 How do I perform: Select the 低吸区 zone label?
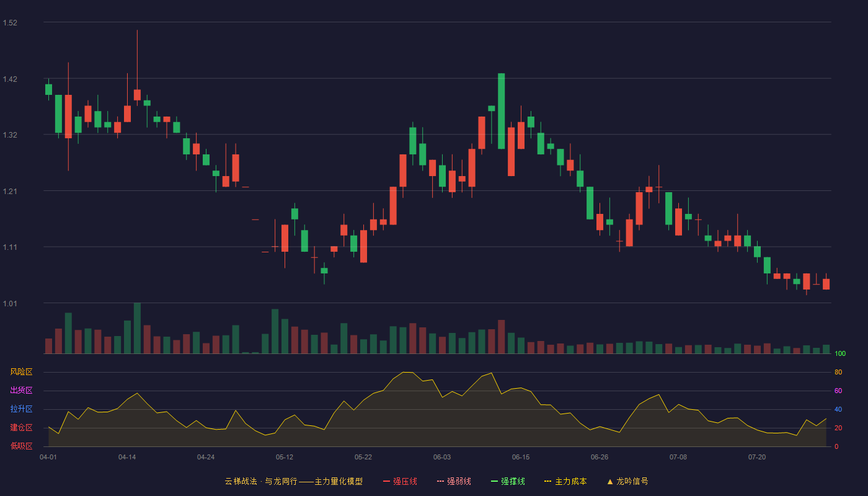[x=21, y=446]
